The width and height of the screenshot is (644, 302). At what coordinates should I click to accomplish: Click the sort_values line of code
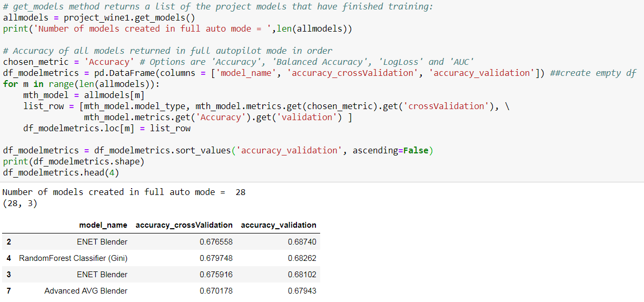(217, 150)
